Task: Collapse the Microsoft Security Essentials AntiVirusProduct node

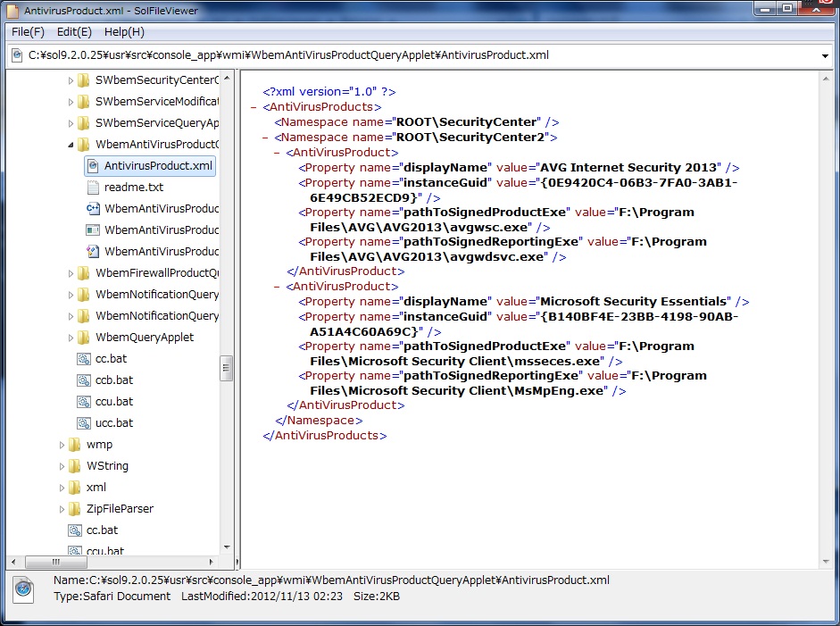Action: (x=277, y=287)
